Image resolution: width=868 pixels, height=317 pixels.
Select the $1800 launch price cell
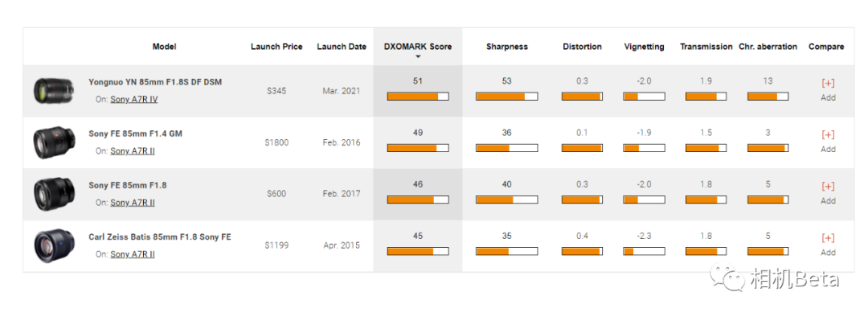[x=276, y=142]
